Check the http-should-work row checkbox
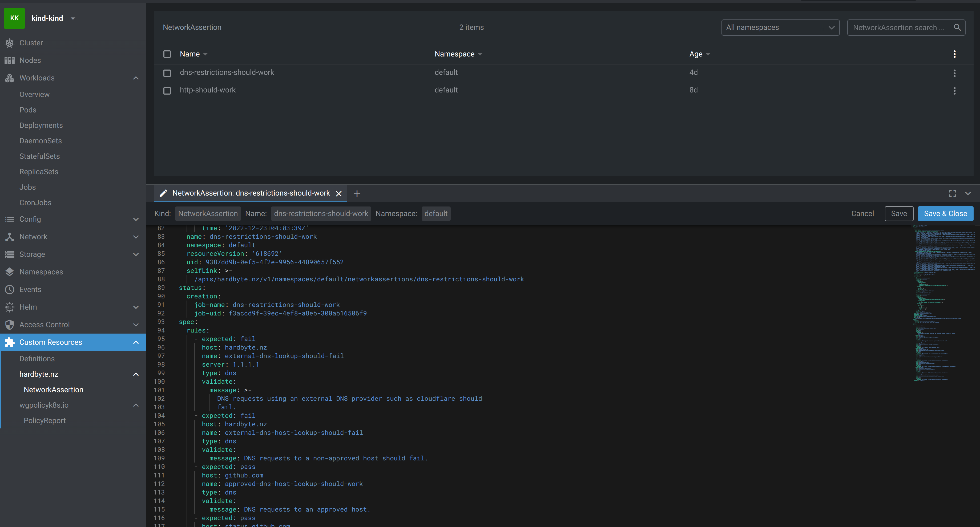Viewport: 980px width, 527px height. point(167,91)
